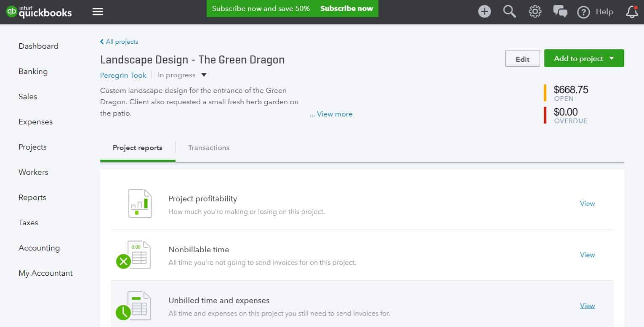Click the Help text label
The height and width of the screenshot is (327, 644).
click(x=604, y=12)
